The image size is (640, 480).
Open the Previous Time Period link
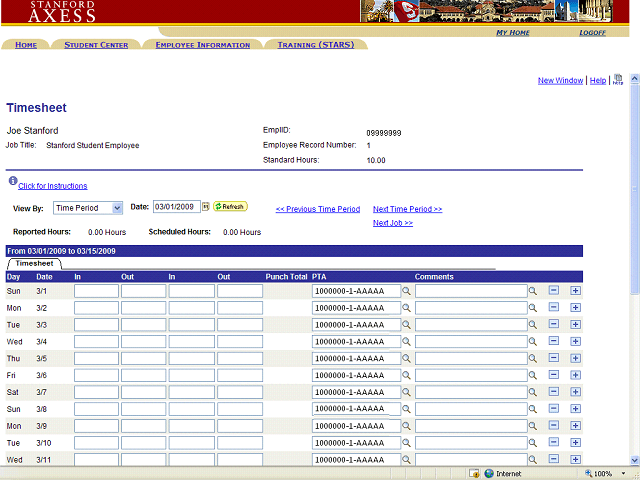317,209
